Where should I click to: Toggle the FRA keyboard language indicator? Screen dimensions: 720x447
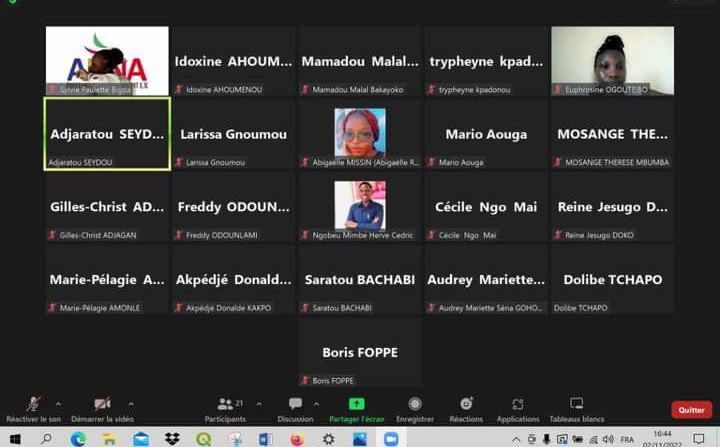click(x=626, y=439)
